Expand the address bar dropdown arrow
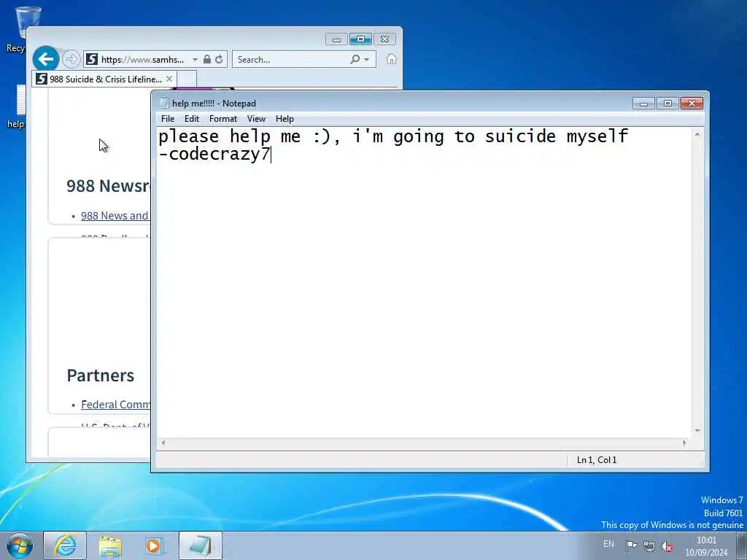This screenshot has width=747, height=560. (195, 60)
